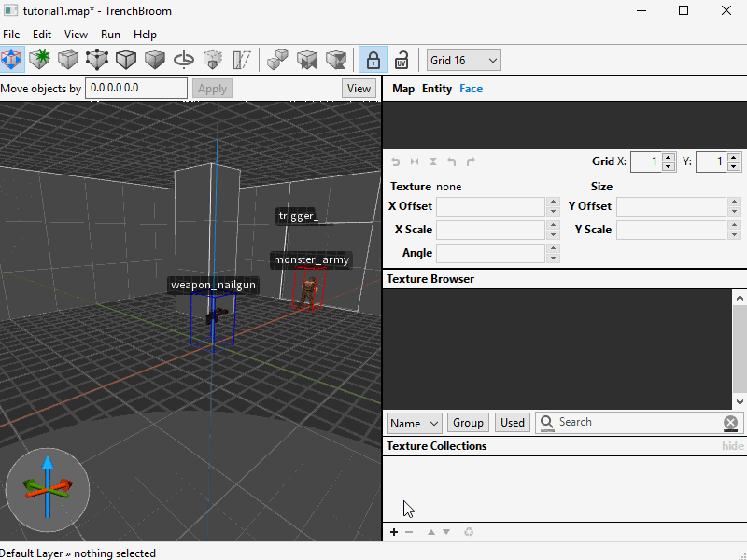Screen dimensions: 747x560
Task: Add a texture collection with plus icon
Action: point(394,532)
